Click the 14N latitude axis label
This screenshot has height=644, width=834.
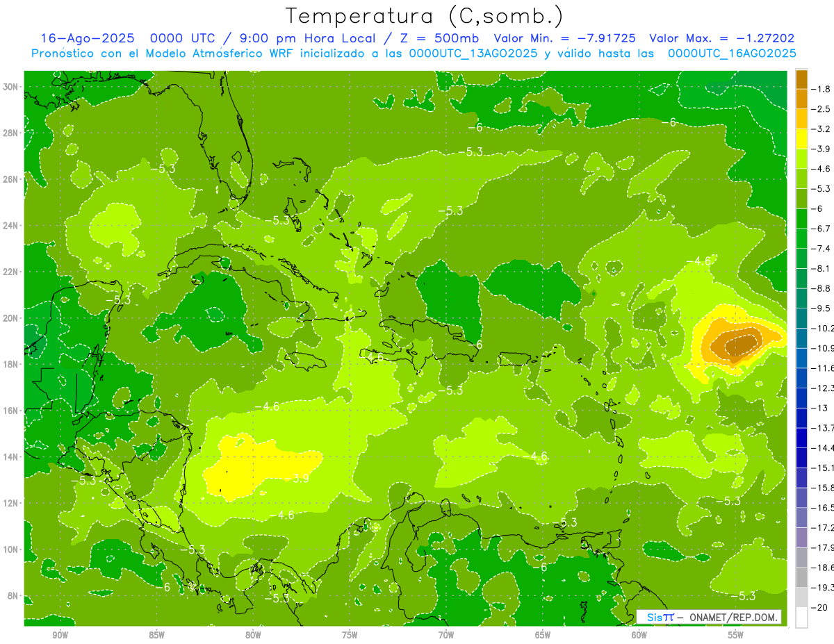tap(12, 456)
